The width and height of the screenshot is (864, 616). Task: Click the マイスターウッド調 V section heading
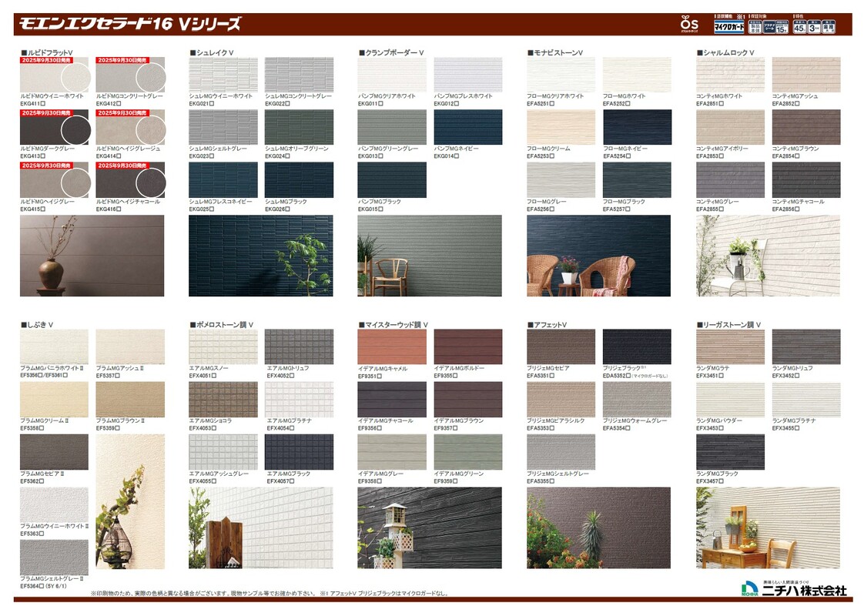pos(393,325)
